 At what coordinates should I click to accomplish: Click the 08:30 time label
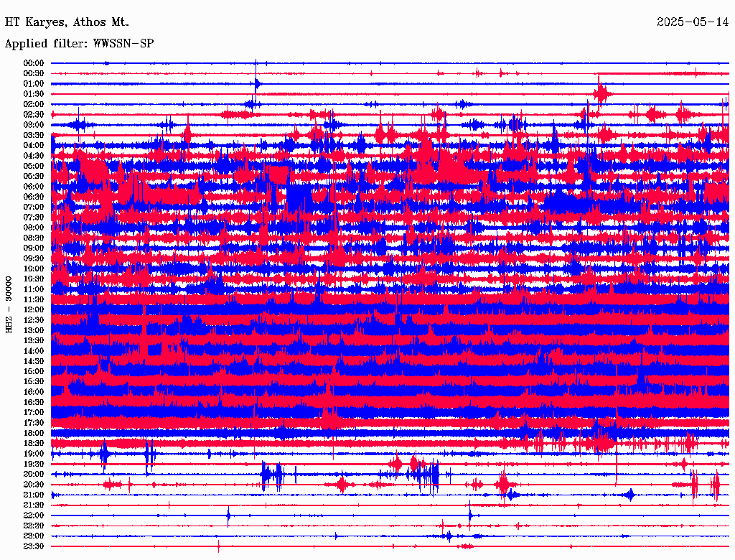click(x=34, y=238)
